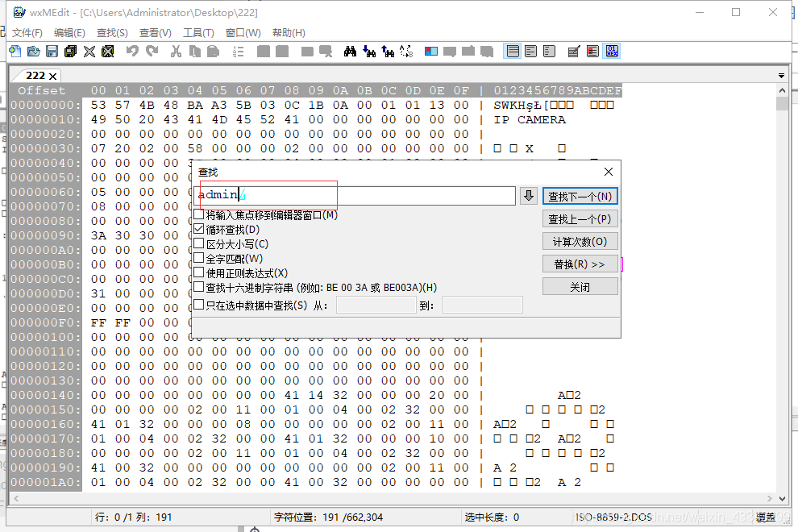This screenshot has height=532, width=798.
Task: Click the Save All toolbar icon
Action: coord(70,52)
